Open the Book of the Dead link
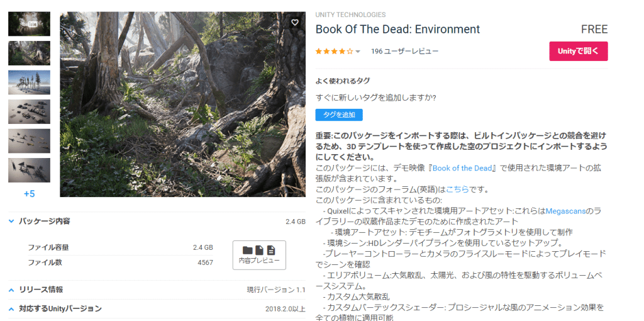This screenshot has height=321, width=644. 461,168
